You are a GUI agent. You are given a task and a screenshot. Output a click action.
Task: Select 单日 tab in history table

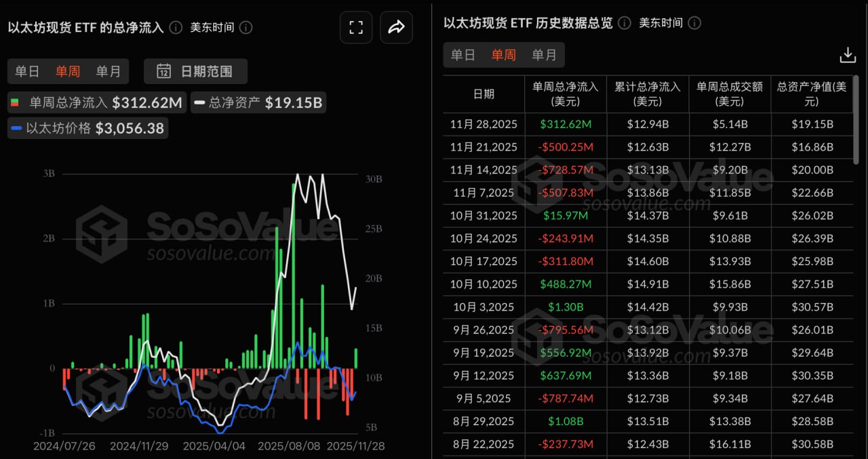pyautogui.click(x=463, y=55)
